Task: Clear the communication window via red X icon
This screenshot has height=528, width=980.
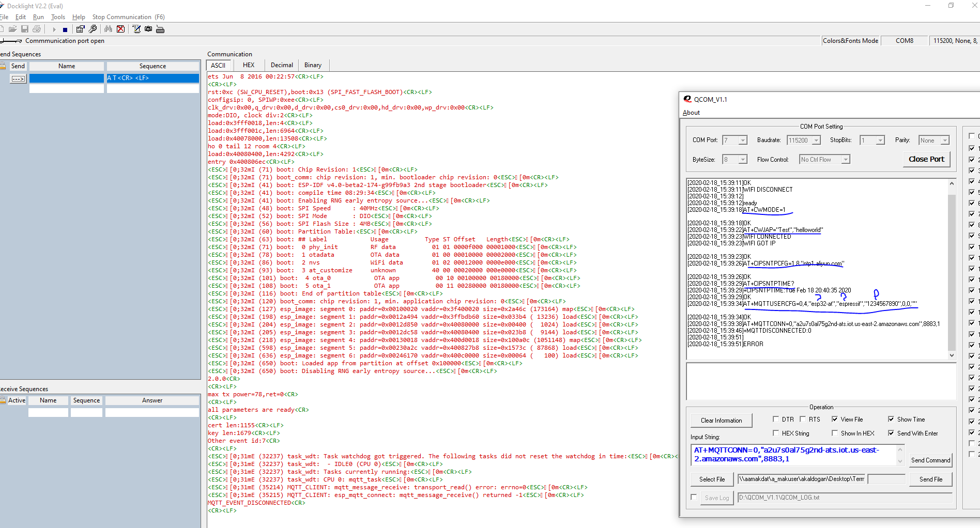Action: [120, 29]
